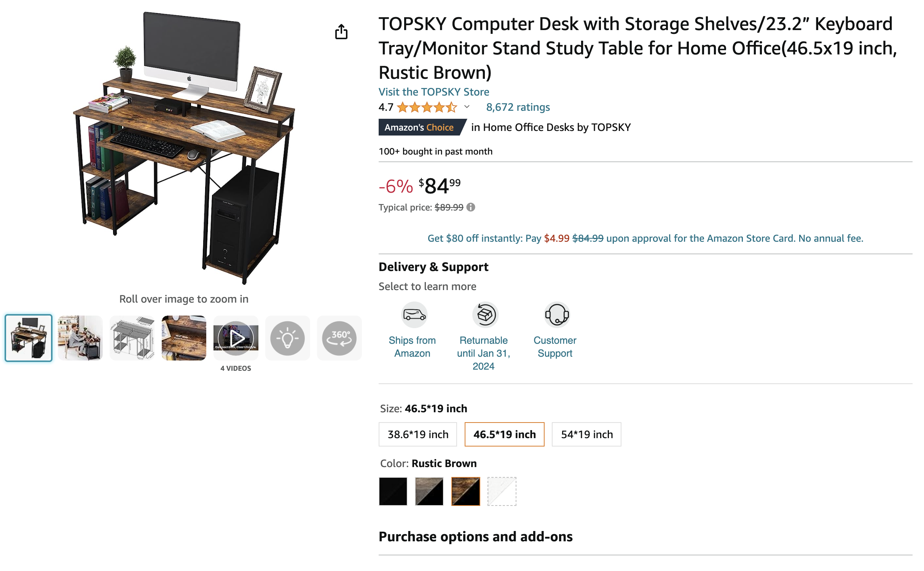Pick the white color swatch
This screenshot has width=924, height=571.
pyautogui.click(x=502, y=491)
